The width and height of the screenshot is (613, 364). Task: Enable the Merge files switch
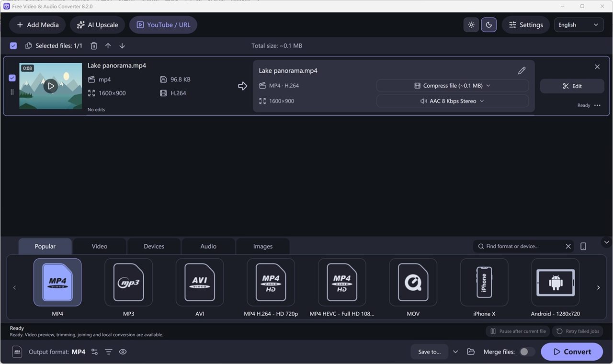[527, 352]
